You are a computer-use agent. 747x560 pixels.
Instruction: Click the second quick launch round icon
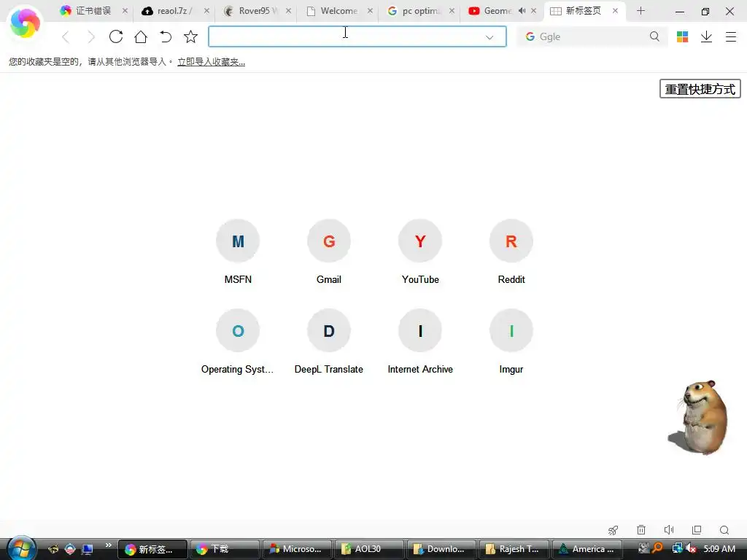pos(70,549)
